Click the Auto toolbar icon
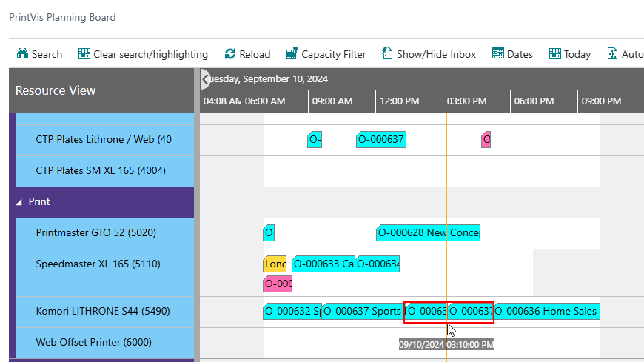The width and height of the screenshot is (644, 362). click(x=613, y=54)
